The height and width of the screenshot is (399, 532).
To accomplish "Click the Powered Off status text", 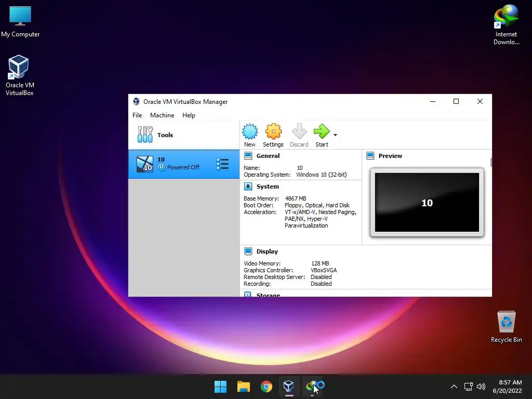I will click(x=183, y=167).
